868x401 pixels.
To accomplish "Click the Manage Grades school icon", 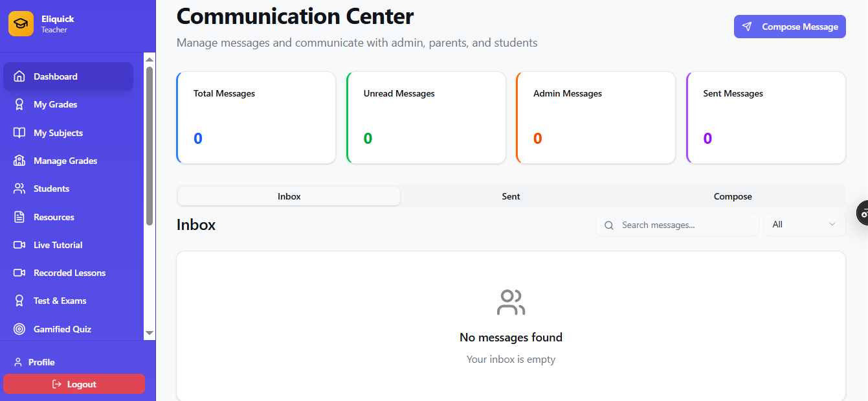I will point(19,161).
